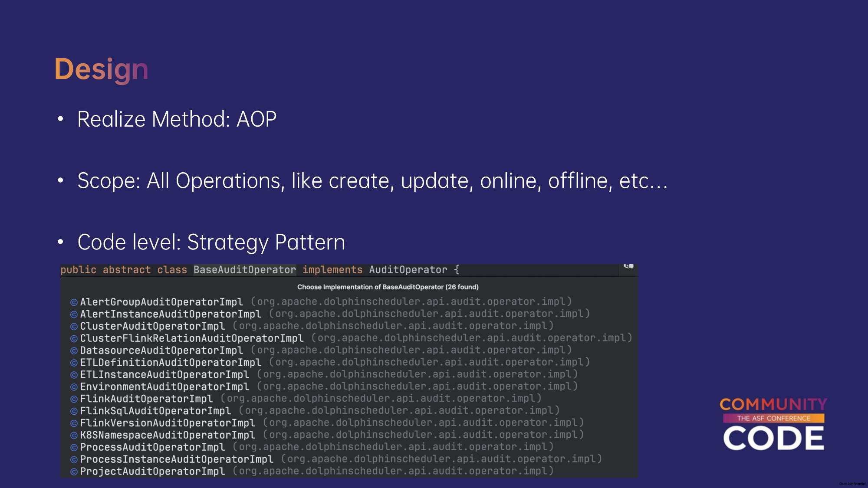Choose ProcessInstanceAuditOperatorImpl in the list
This screenshot has width=868, height=488.
click(x=177, y=459)
